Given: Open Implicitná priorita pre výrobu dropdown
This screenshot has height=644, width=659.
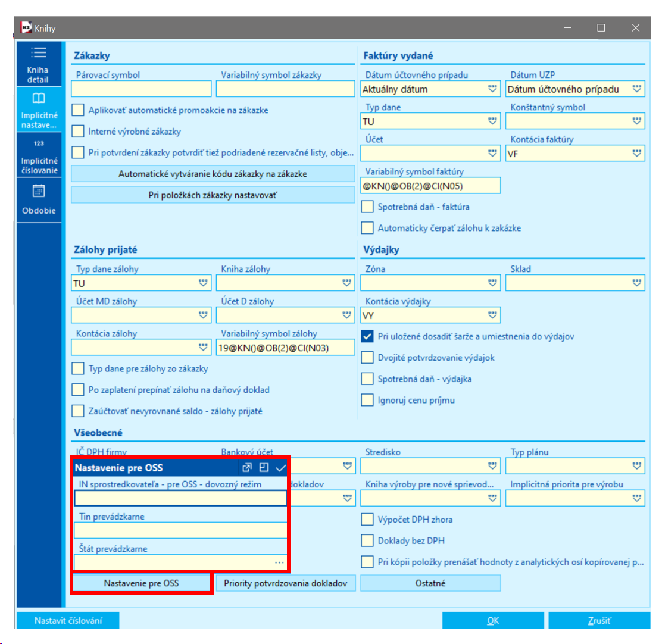Looking at the screenshot, I should (x=637, y=498).
